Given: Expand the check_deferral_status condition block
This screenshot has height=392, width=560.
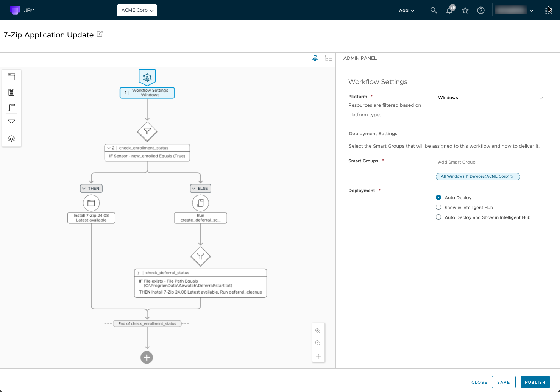Looking at the screenshot, I should click(x=139, y=273).
